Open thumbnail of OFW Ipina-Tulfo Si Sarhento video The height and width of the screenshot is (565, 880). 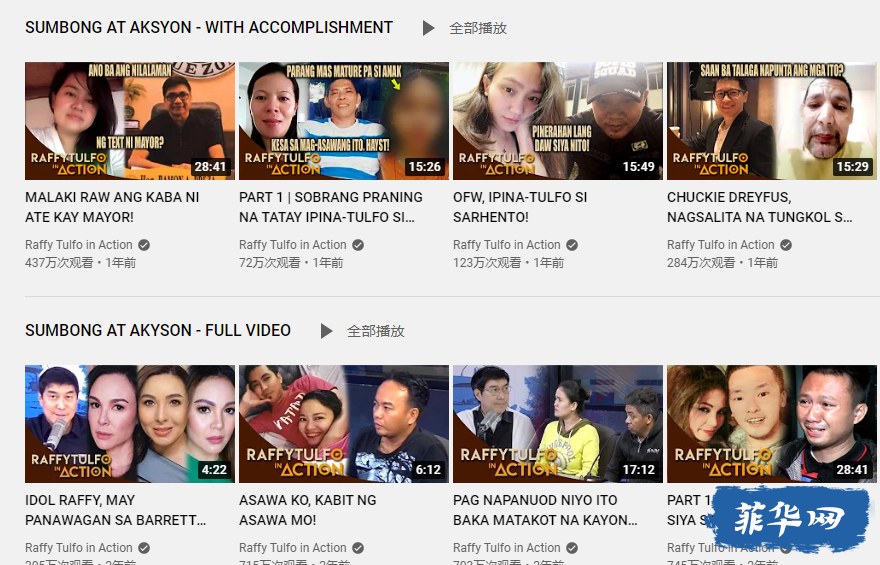coord(558,121)
